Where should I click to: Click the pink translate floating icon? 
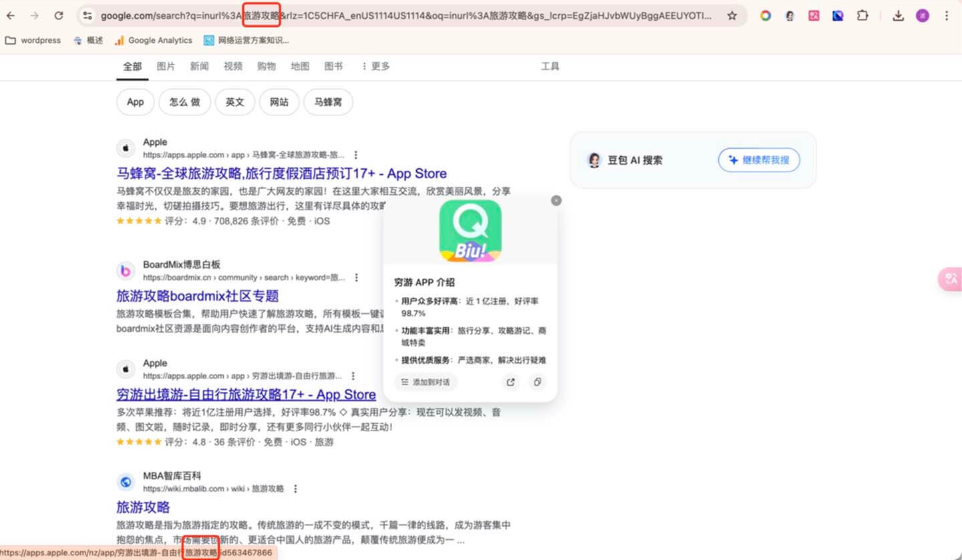tap(950, 279)
